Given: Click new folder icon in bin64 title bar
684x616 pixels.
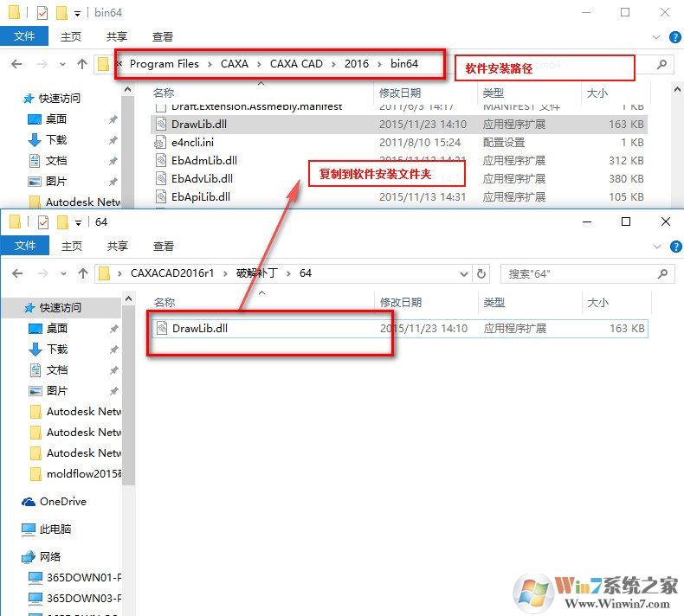Looking at the screenshot, I should point(61,13).
